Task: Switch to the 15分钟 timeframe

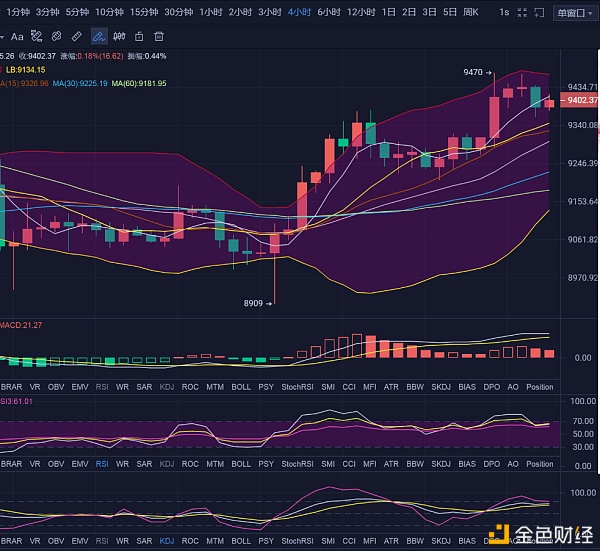Action: point(144,12)
